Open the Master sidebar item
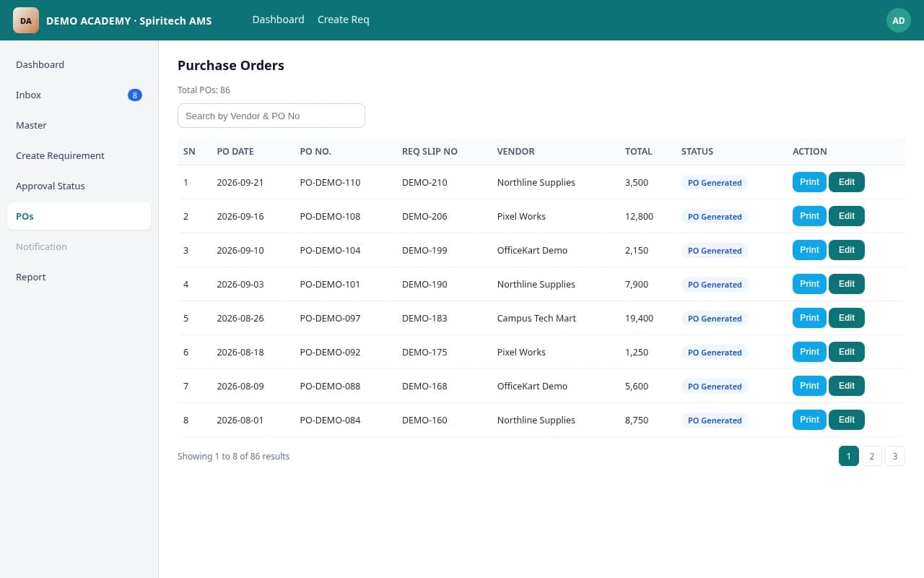 point(79,125)
